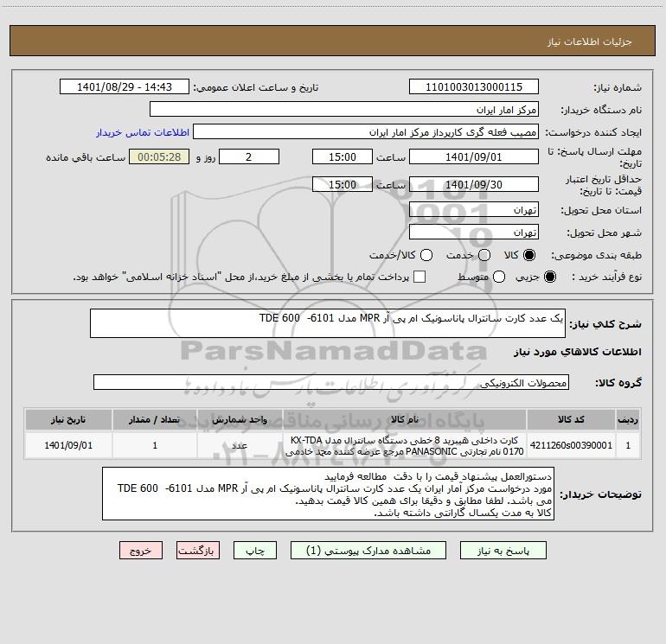
Task: Click product code cell 4211260s00390001
Action: (x=571, y=445)
